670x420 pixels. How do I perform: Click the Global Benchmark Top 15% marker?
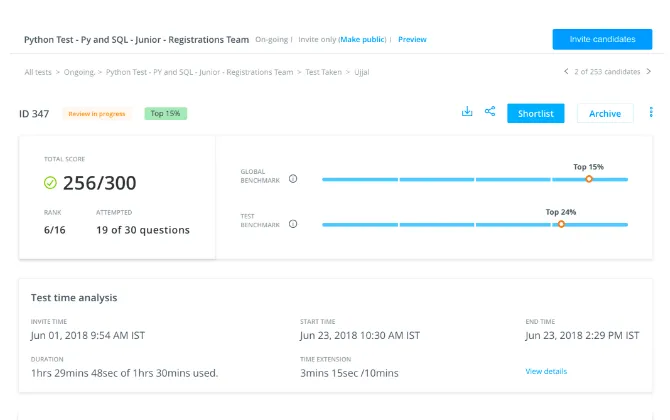[x=589, y=179]
